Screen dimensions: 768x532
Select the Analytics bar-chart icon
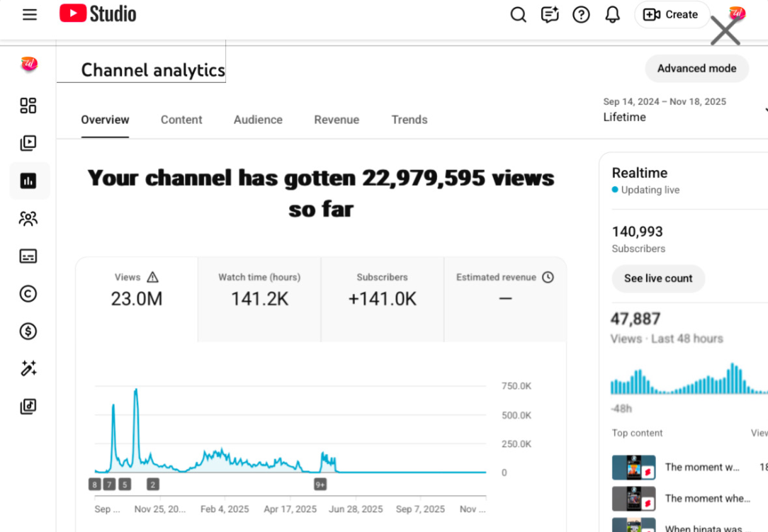(28, 181)
